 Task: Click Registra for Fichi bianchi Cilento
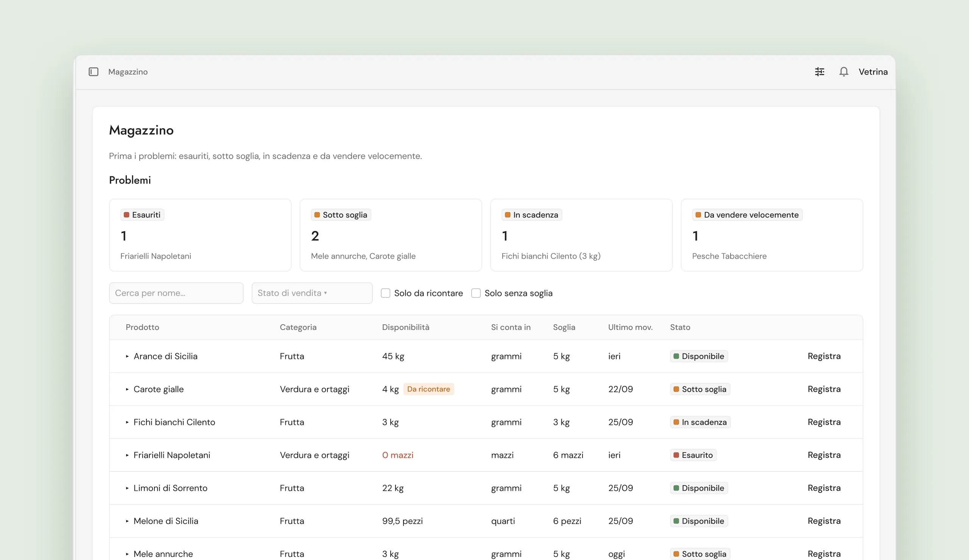tap(824, 422)
